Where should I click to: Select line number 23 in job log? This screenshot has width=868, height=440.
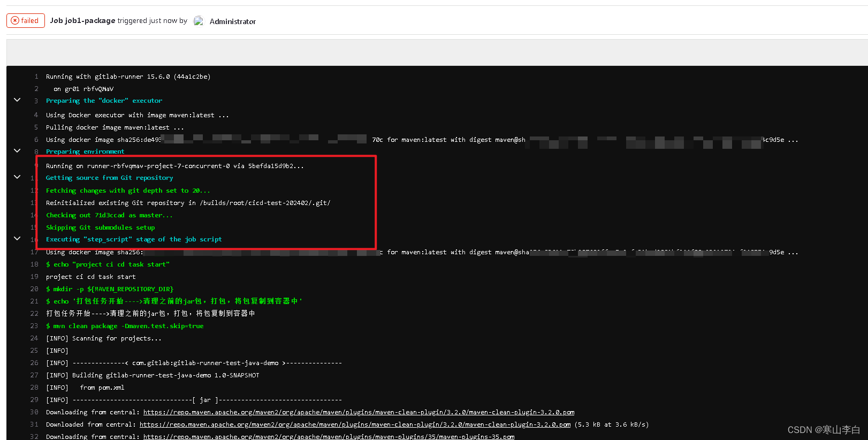pos(34,326)
